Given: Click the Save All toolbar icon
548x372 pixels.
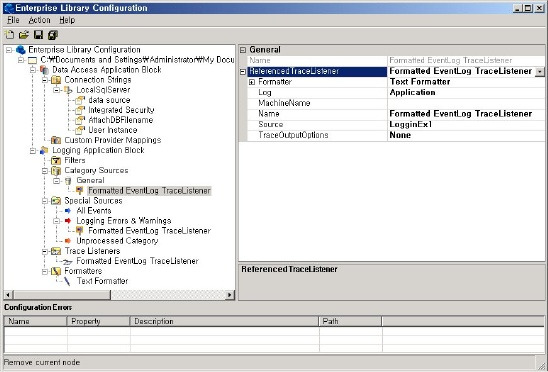Looking at the screenshot, I should coord(53,35).
